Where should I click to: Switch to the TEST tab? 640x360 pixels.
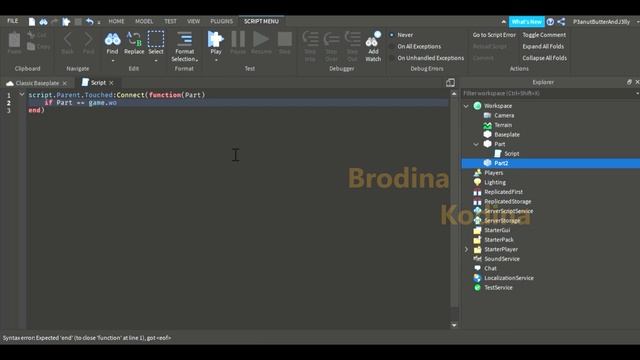tap(171, 21)
